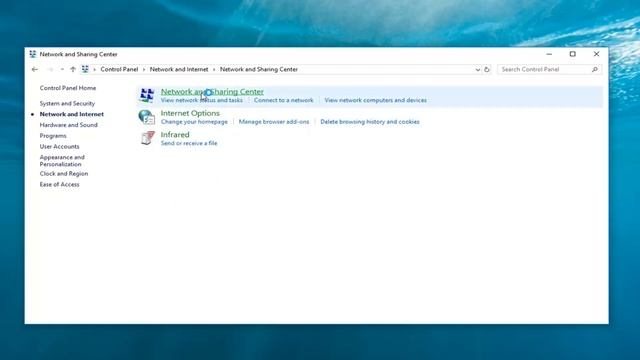Screen dimensions: 640x360
Task: Open Clock and Region
Action: pyautogui.click(x=64, y=173)
